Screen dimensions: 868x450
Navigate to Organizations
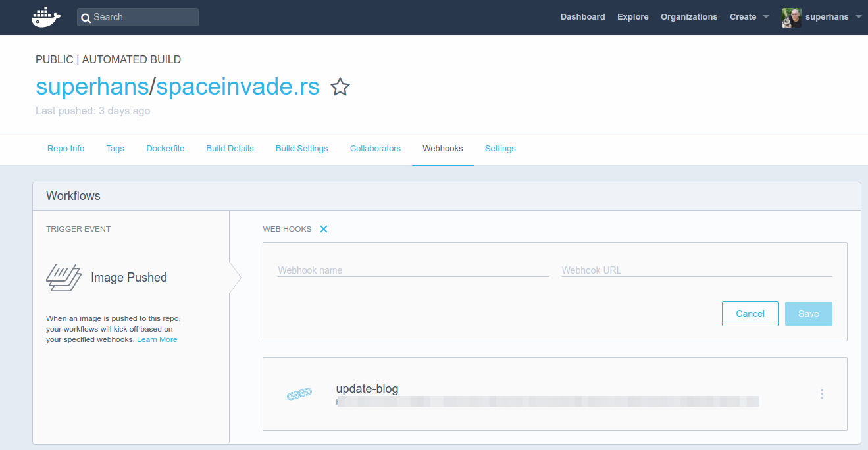689,17
